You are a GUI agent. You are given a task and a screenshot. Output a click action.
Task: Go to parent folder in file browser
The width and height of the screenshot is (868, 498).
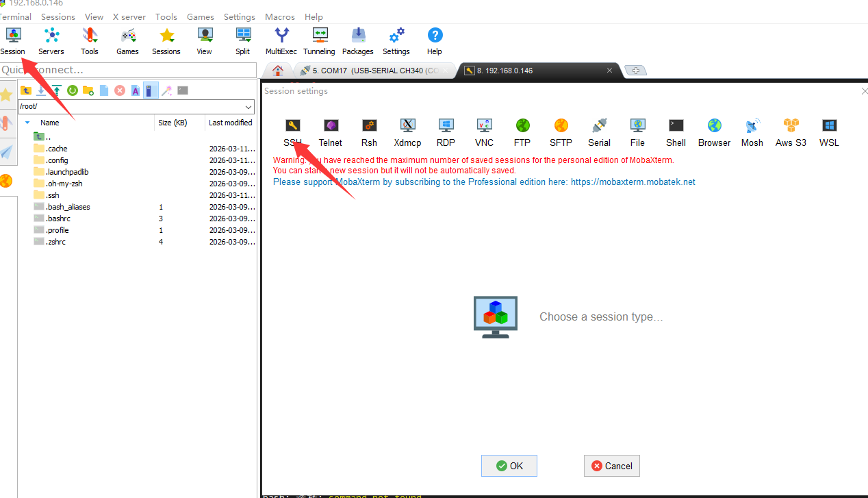pyautogui.click(x=26, y=90)
